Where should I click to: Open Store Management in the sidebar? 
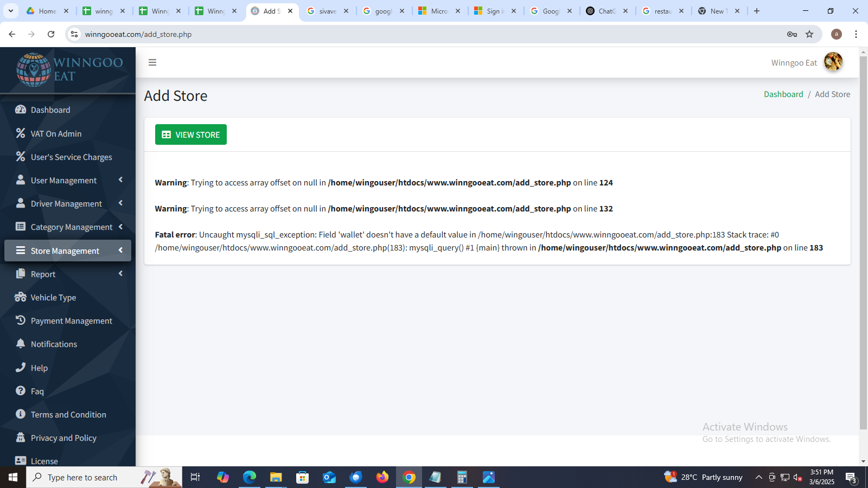(65, 251)
